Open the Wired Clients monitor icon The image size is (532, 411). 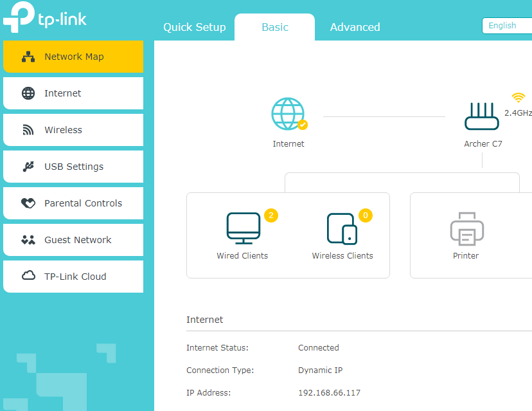[x=243, y=228]
